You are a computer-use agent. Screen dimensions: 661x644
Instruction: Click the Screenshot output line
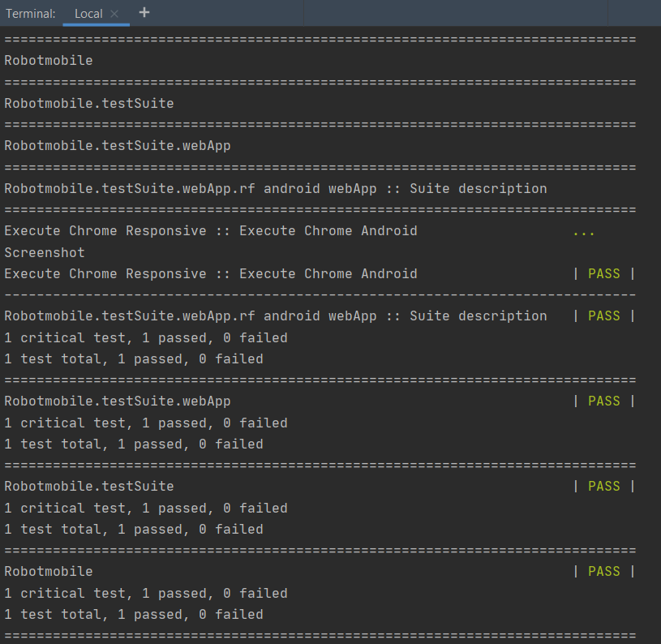(45, 252)
